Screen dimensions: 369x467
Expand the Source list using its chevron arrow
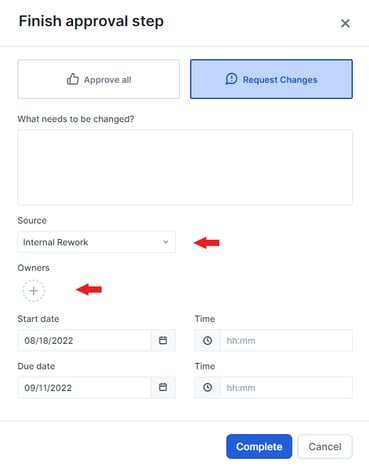pos(166,242)
